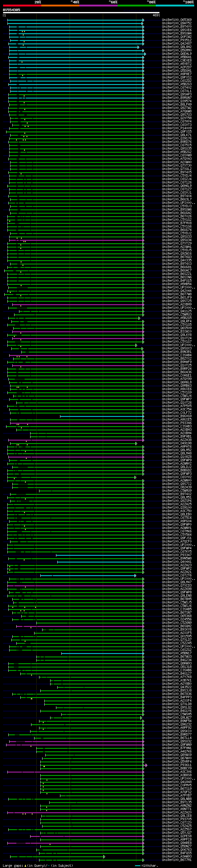
Task: Open hit UniRef100_Q9SXE6
Action: (x=177, y=30)
